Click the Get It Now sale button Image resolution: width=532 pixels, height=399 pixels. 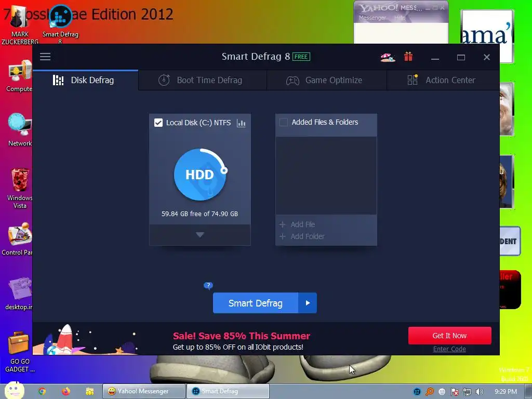tap(449, 336)
